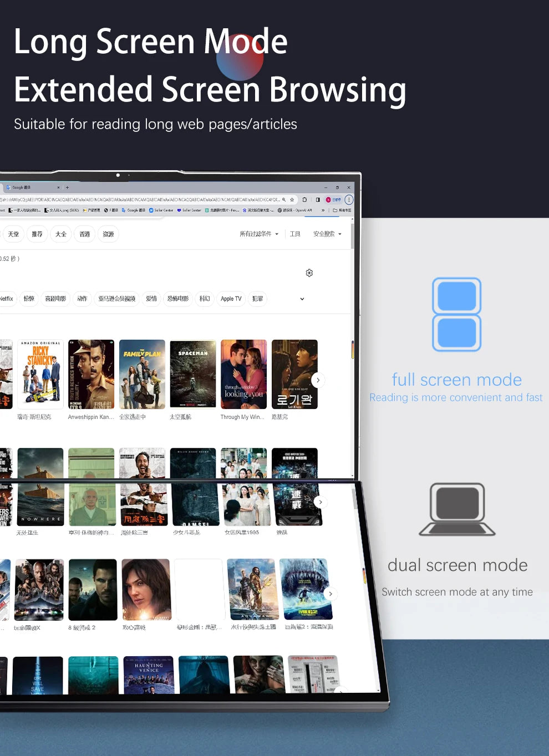Open a new browser tab with plus icon

coord(67,187)
